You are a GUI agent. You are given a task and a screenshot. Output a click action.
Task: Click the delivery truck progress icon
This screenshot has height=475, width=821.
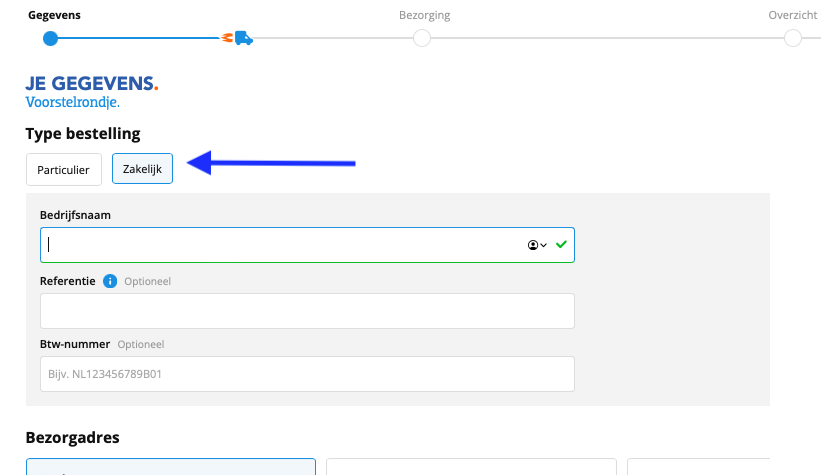[x=243, y=38]
